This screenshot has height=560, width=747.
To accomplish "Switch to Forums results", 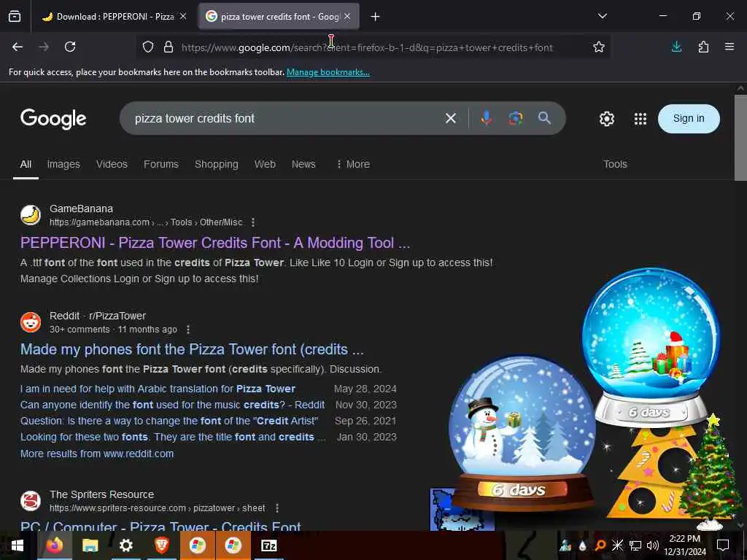I will pos(161,164).
